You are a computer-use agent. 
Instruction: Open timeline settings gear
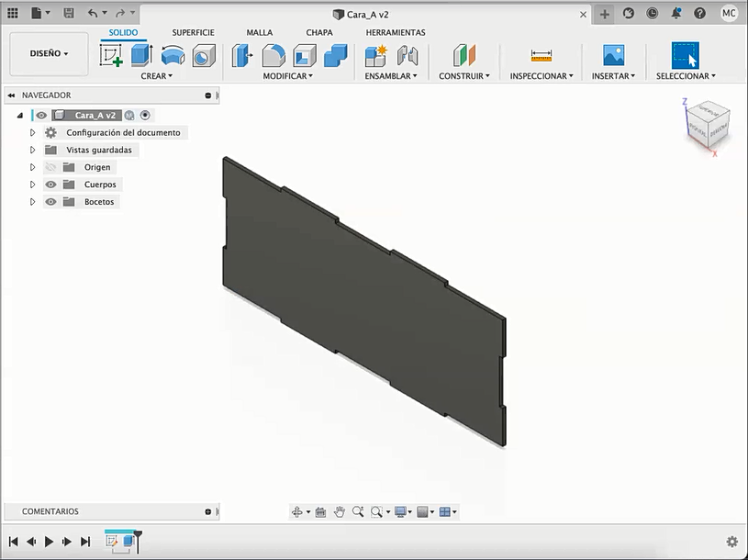731,542
